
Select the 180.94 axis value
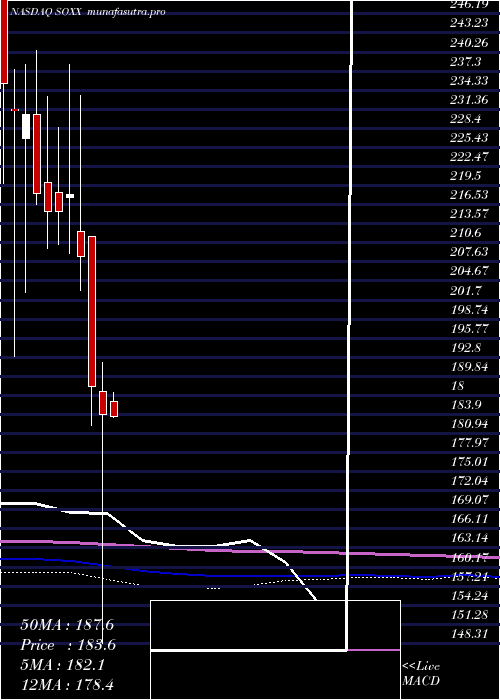point(469,424)
